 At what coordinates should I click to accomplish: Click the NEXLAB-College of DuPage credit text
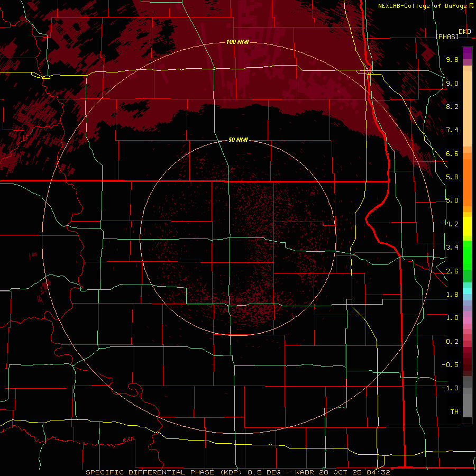tap(423, 6)
